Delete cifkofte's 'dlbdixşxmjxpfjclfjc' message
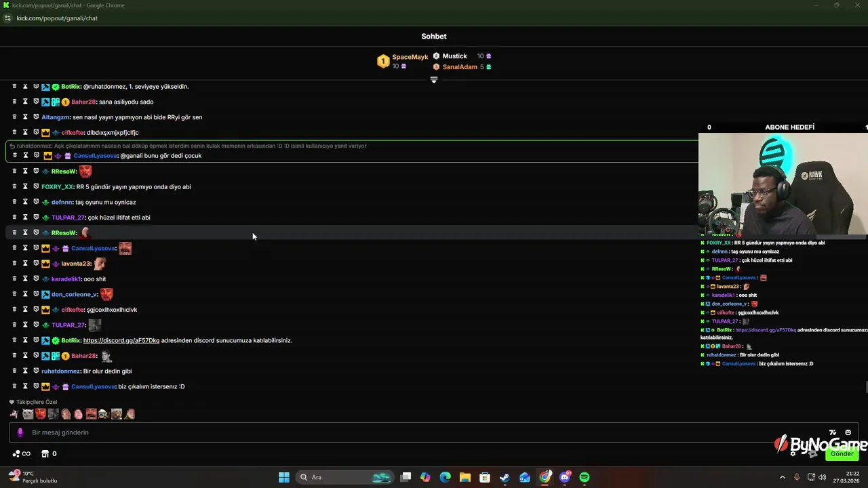Screen dimensions: 868x488 click(x=14, y=133)
